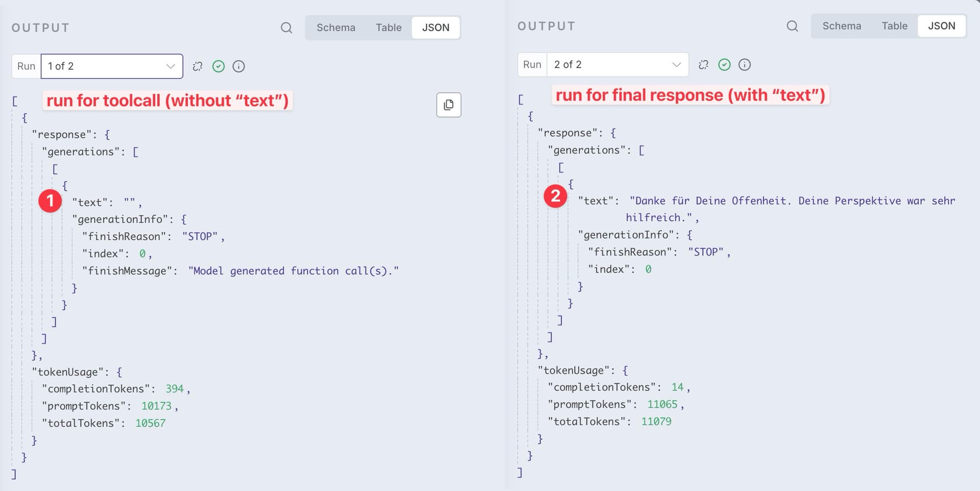Image resolution: width=980 pixels, height=491 pixels.
Task: Open the Run selector showing 2 of 2
Action: pos(618,64)
